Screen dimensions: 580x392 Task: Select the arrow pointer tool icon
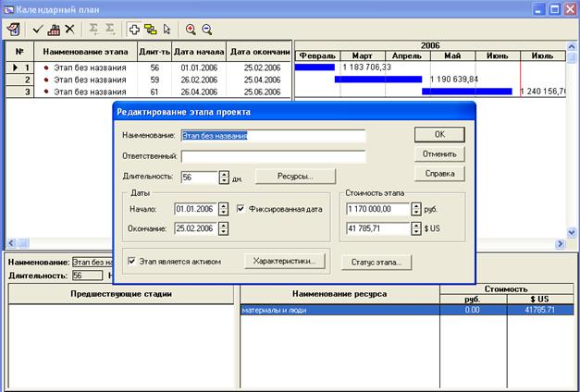pos(167,29)
